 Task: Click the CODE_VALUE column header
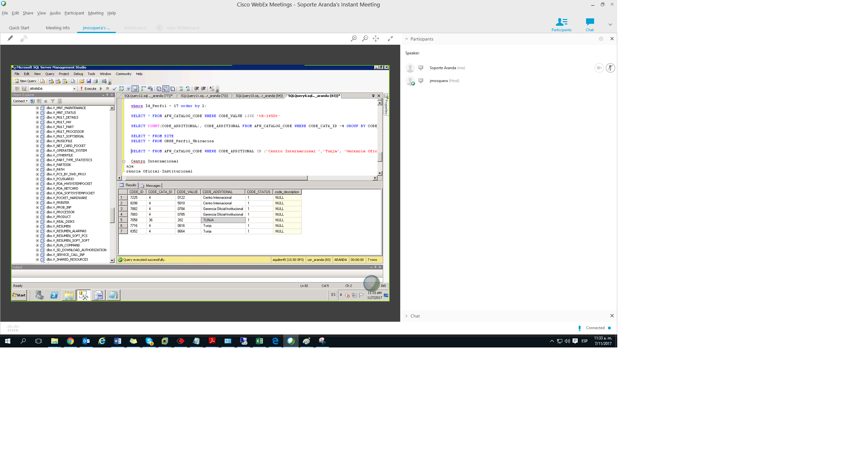click(x=187, y=192)
